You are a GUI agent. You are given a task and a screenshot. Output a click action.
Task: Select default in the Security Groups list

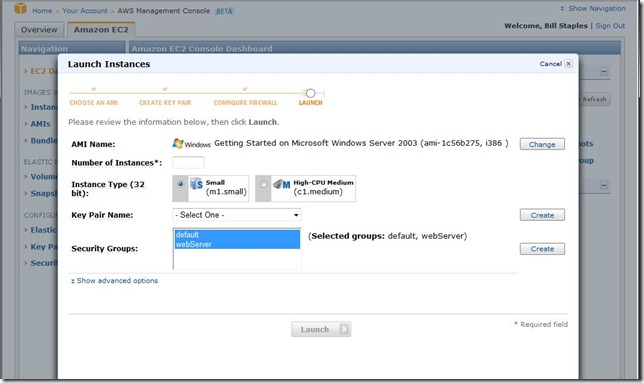tap(237, 235)
